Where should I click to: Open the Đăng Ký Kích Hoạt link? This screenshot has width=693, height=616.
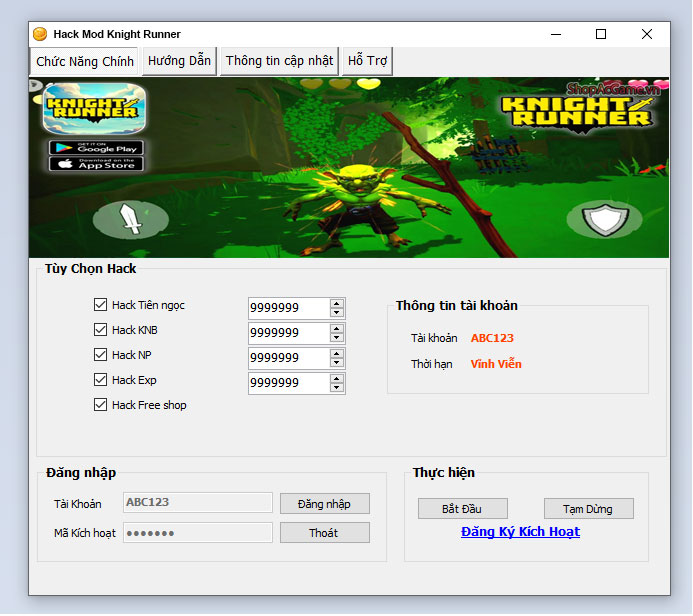(520, 532)
